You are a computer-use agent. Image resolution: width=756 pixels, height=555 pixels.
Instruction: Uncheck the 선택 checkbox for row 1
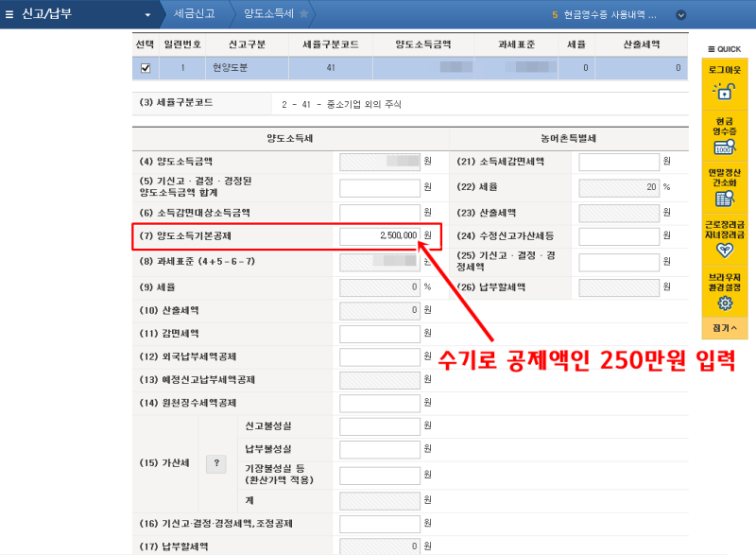point(146,68)
